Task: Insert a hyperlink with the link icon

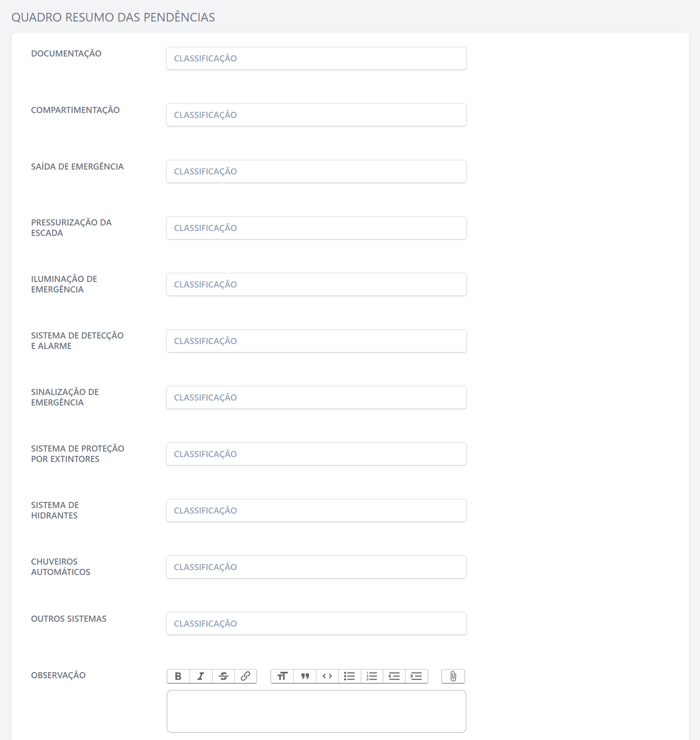Action: point(245,676)
